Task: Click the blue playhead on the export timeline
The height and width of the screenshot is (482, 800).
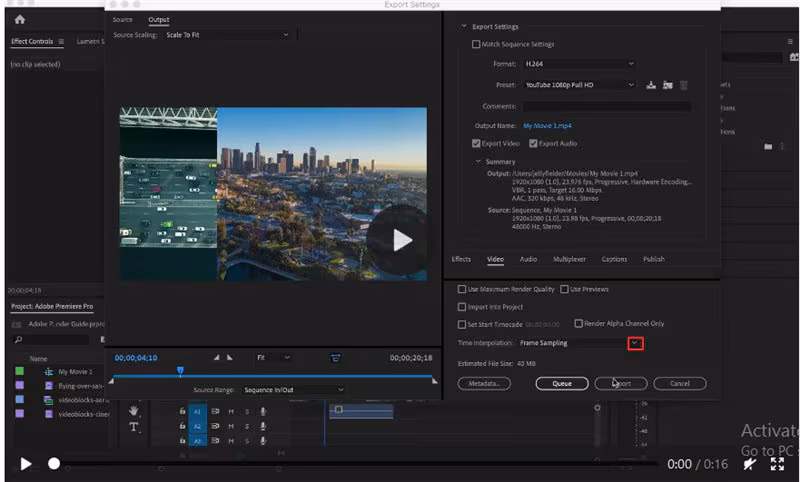Action: point(180,370)
